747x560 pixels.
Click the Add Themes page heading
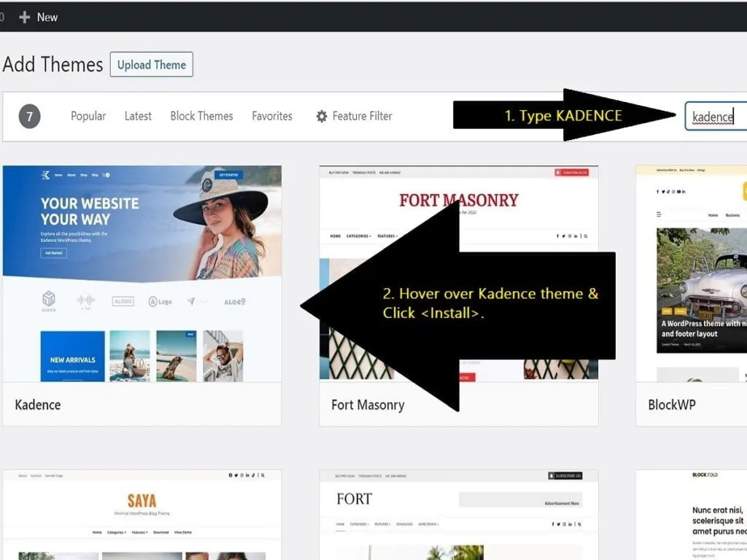coord(53,64)
